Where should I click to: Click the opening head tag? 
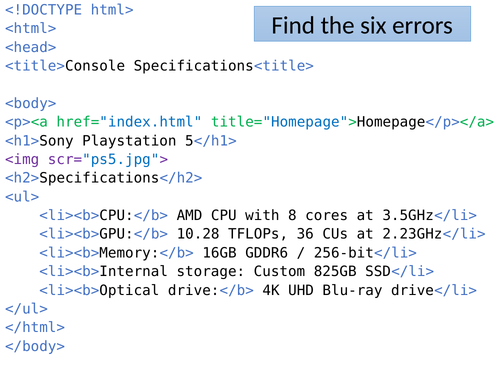point(31,47)
